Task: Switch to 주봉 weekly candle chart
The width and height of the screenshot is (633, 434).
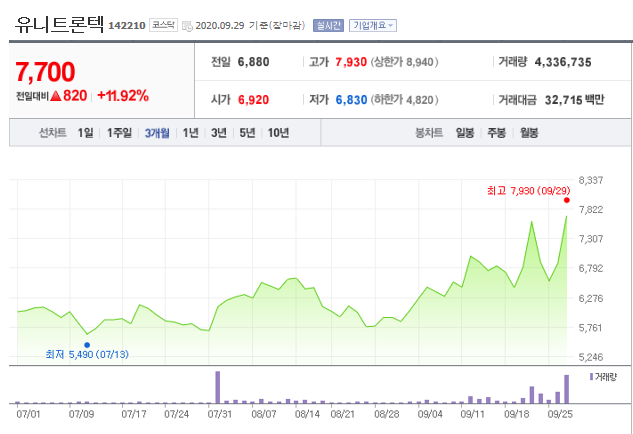Action: point(497,132)
